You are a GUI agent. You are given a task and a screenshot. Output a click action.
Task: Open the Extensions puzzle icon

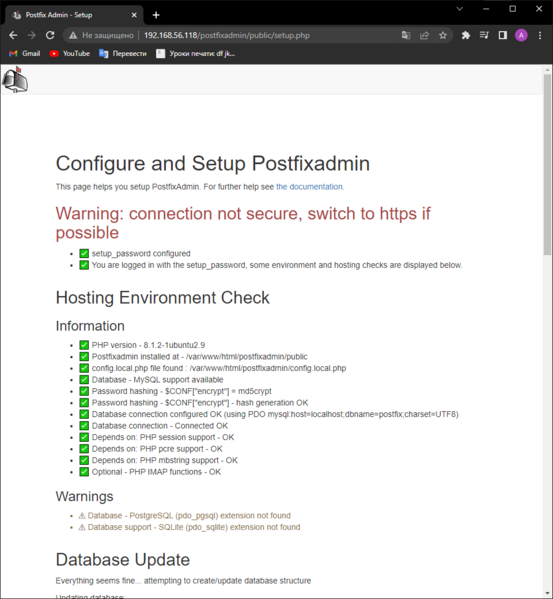point(466,36)
